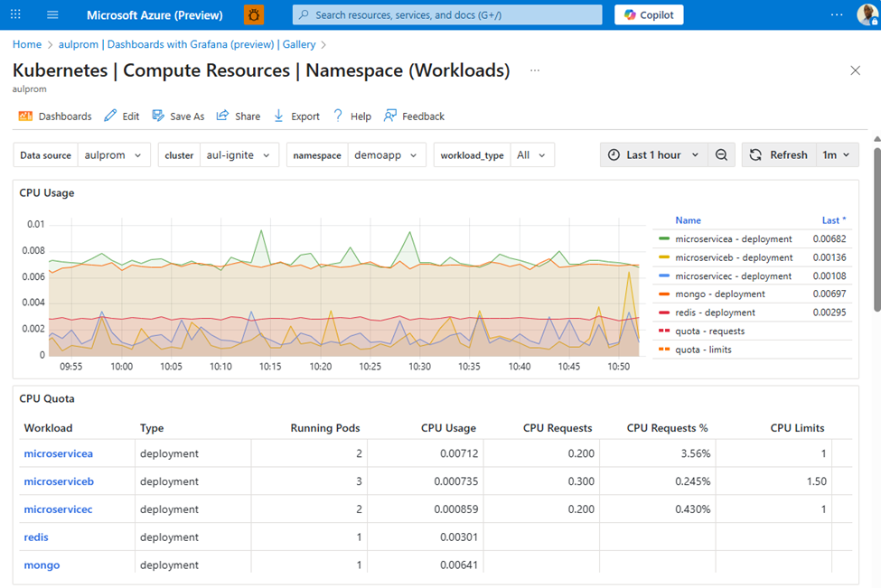The height and width of the screenshot is (588, 881).
Task: Close the dashboard blade
Action: pyautogui.click(x=855, y=70)
